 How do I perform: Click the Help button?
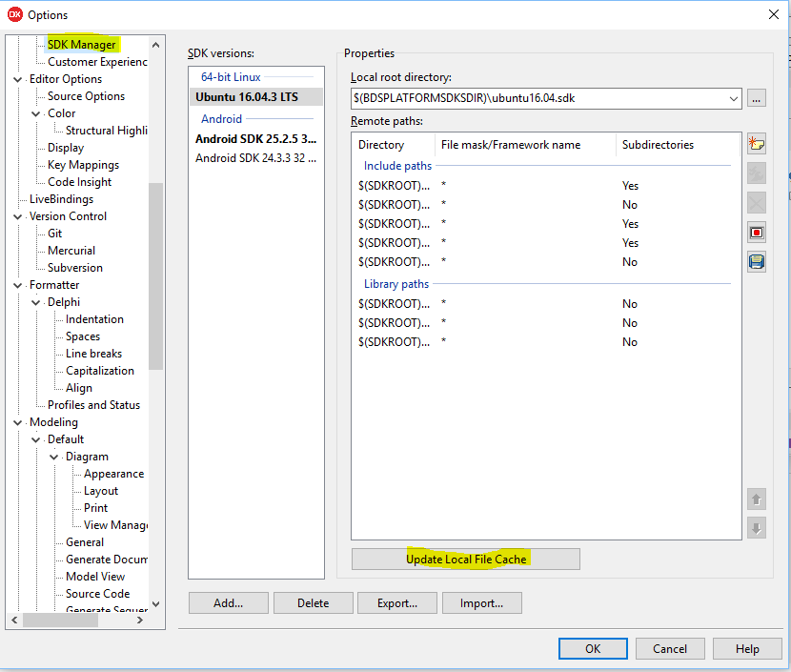pyautogui.click(x=747, y=649)
